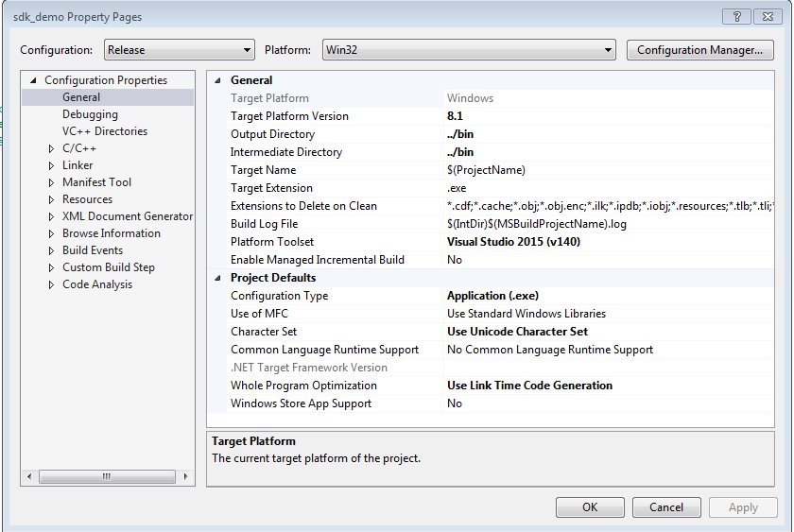Select VC++ Directories in the tree
Viewport: 794px width, 532px height.
tap(104, 131)
